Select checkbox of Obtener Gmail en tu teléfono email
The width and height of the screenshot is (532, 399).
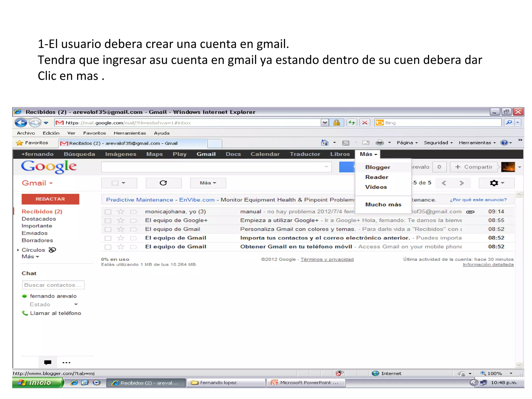[108, 247]
